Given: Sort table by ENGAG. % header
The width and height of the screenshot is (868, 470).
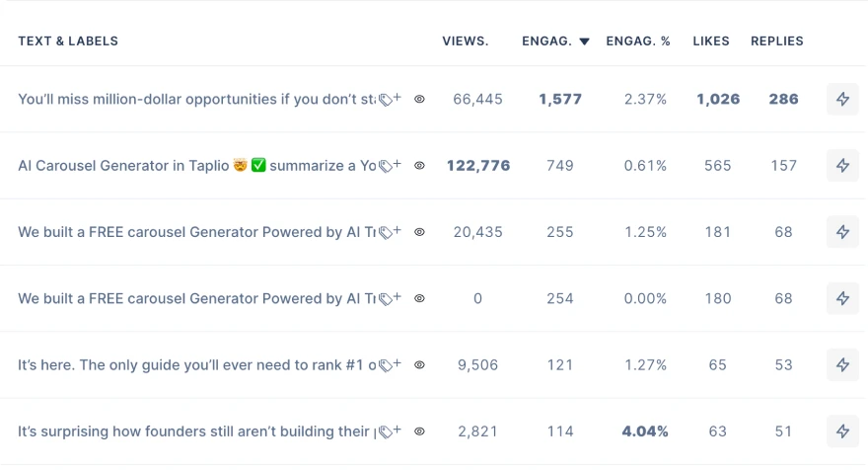Looking at the screenshot, I should coord(638,41).
